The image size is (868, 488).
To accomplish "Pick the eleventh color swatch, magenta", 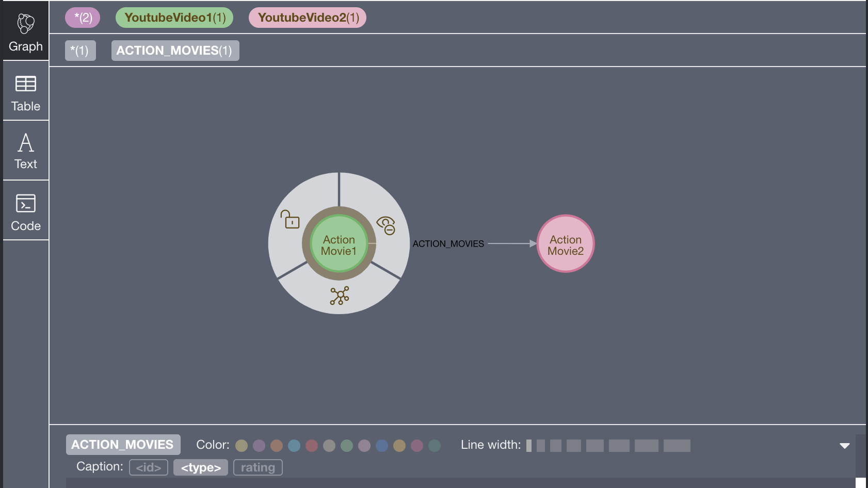I will (x=417, y=446).
